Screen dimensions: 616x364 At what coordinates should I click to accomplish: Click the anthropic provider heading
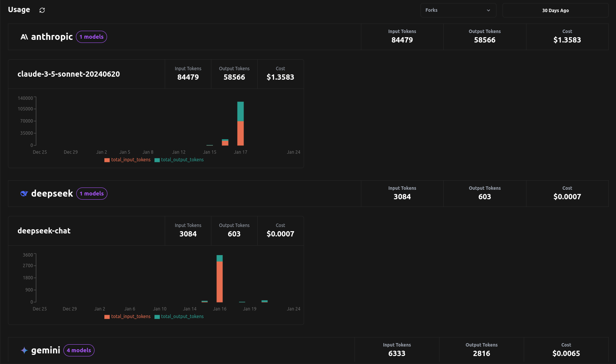pos(52,37)
